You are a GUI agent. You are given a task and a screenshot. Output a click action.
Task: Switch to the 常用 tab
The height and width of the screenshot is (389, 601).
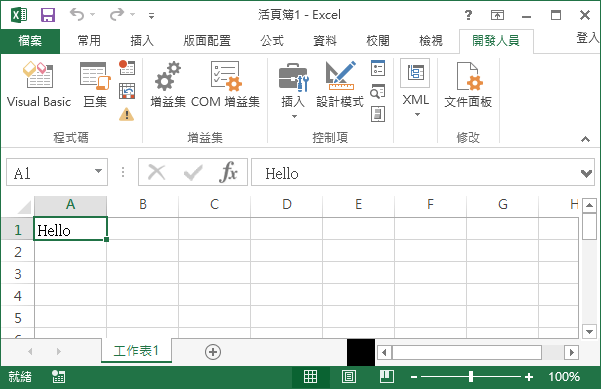(x=89, y=40)
